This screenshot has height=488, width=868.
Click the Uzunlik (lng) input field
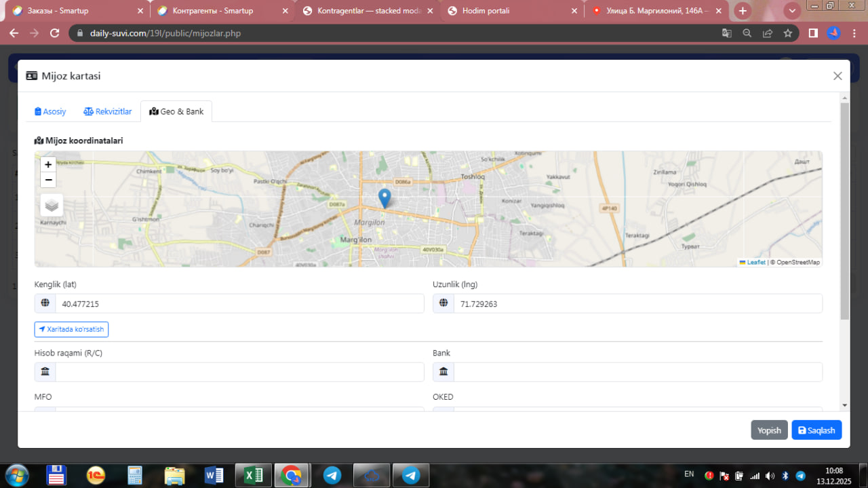click(x=637, y=303)
